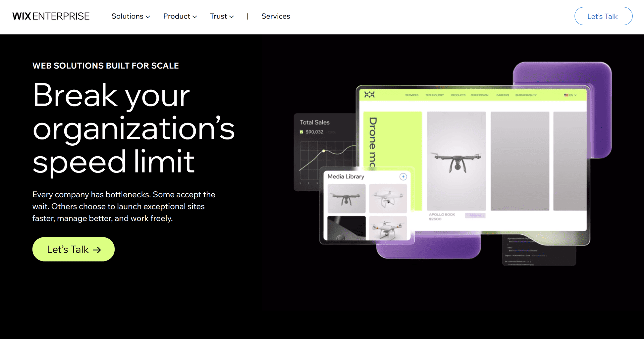This screenshot has width=644, height=339.
Task: Click the CAREERS item in mockup navbar
Action: [x=503, y=95]
